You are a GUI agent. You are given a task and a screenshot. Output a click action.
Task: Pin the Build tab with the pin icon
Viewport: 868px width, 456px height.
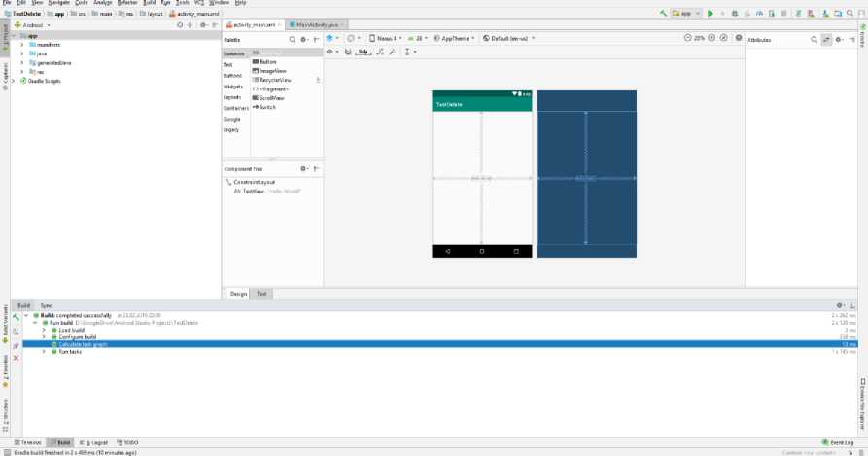click(17, 345)
